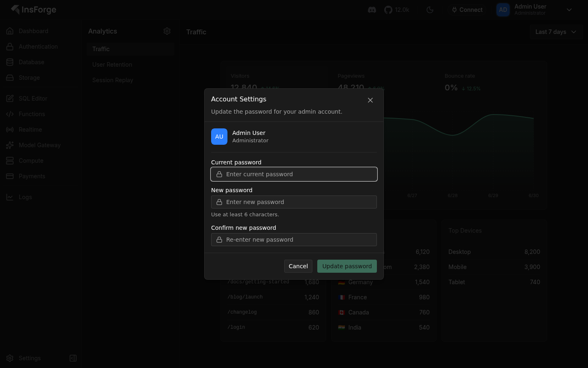Screen dimensions: 588x368
Task: Click the Top Devices heading
Action: 465,231
